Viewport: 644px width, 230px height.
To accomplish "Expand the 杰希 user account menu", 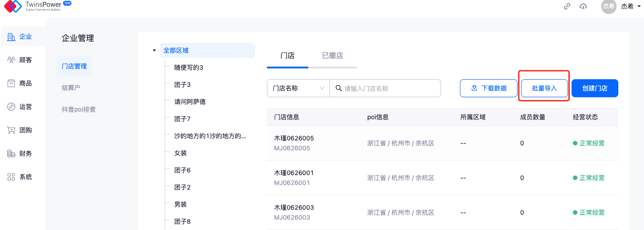I will (630, 6).
